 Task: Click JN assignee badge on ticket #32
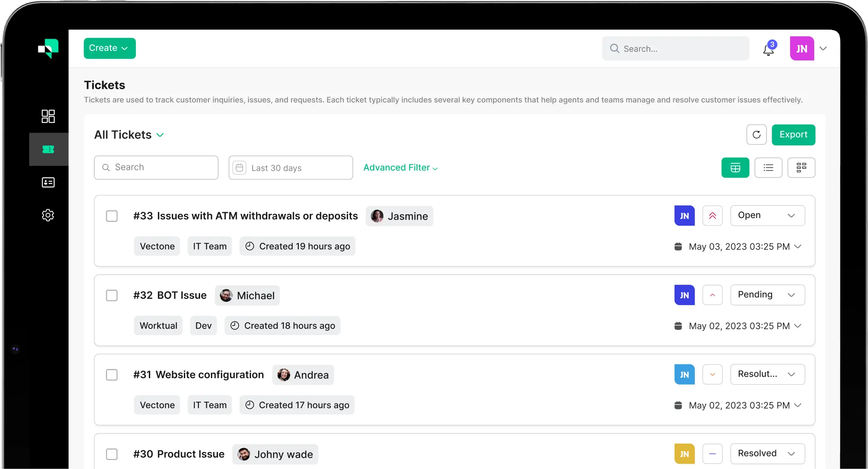pos(685,295)
